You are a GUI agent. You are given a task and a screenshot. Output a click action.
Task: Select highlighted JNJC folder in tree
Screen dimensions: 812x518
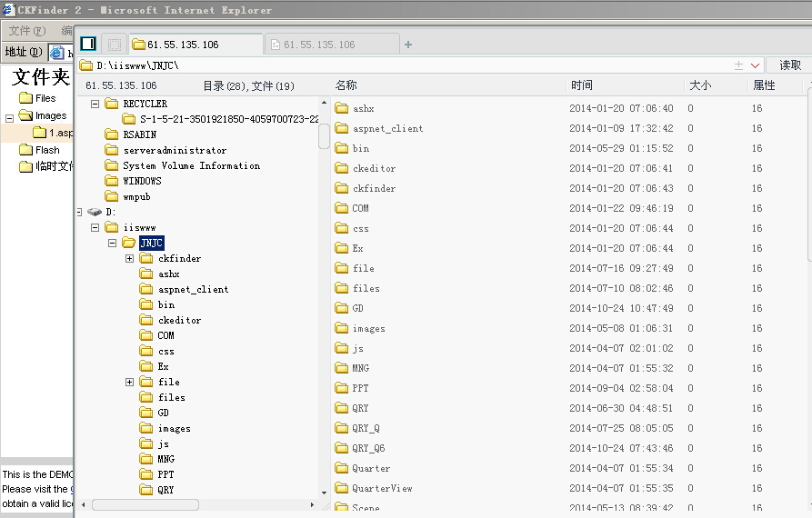(x=152, y=243)
